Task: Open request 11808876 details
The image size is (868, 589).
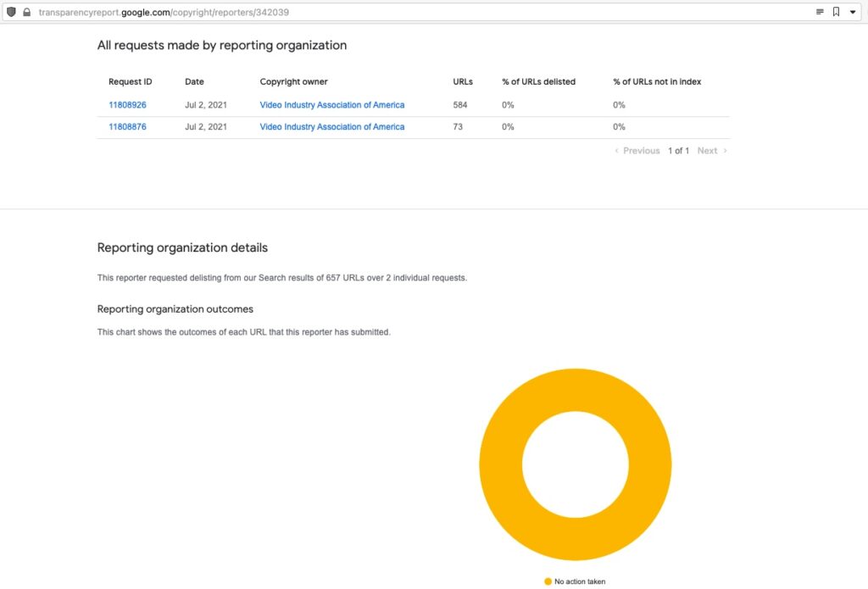Action: click(127, 126)
